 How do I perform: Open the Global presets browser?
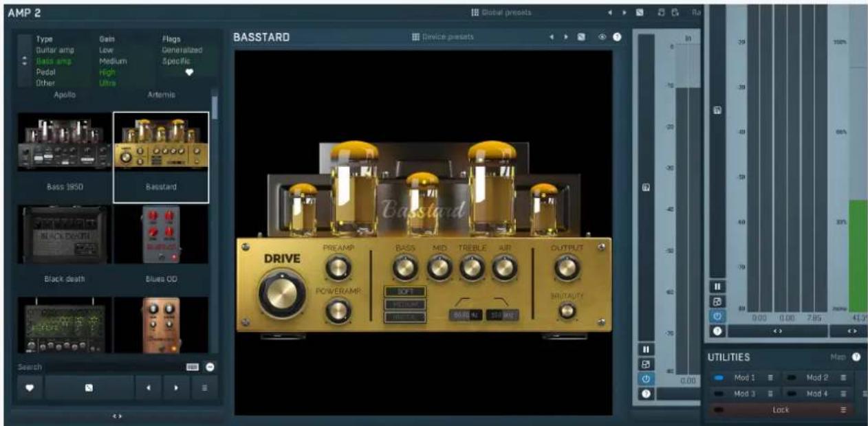point(501,12)
